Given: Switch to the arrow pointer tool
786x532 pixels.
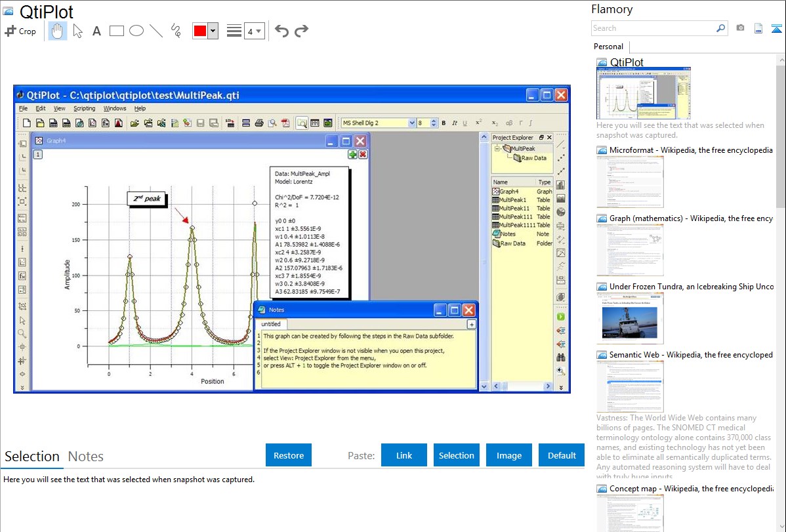Looking at the screenshot, I should (78, 31).
